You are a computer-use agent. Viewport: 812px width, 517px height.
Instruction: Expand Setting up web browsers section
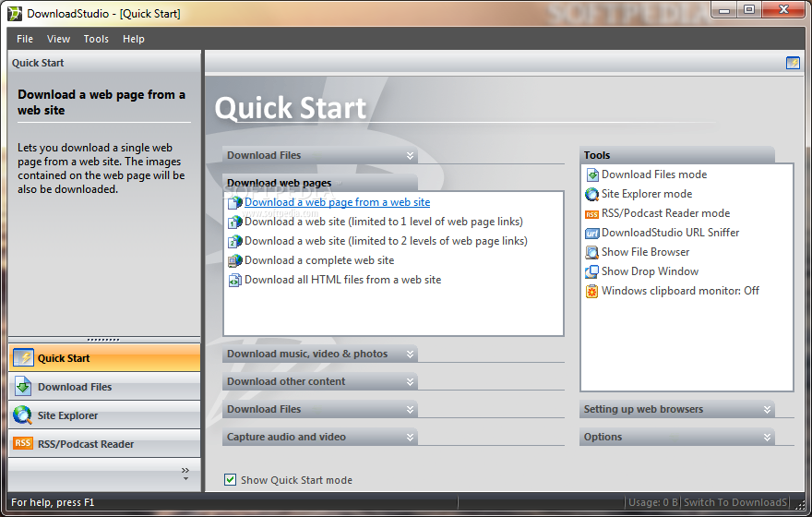tap(677, 409)
